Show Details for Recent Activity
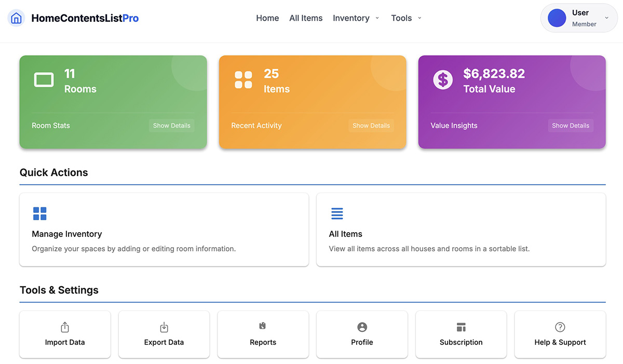The image size is (623, 364). point(371,125)
